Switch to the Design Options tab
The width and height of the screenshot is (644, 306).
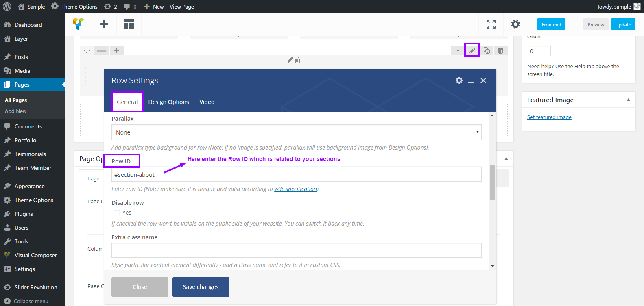[x=168, y=102]
